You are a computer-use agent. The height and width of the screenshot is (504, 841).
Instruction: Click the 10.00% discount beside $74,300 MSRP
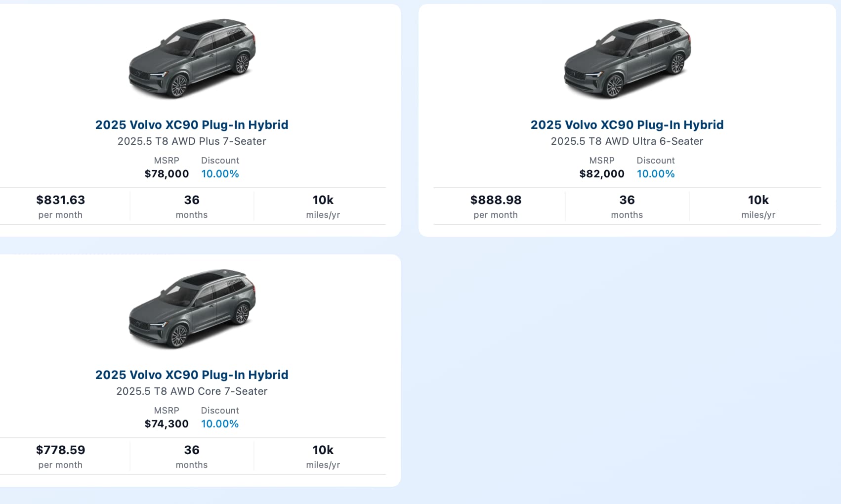pos(220,424)
